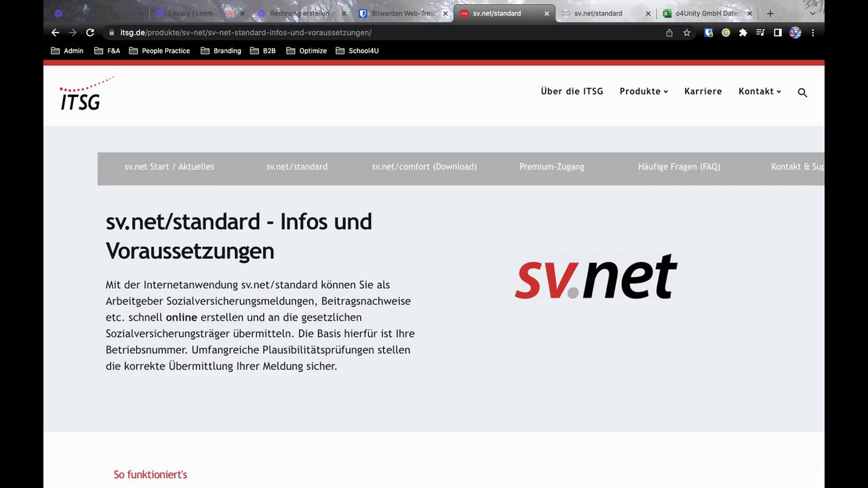Toggle the browser side panel

click(x=778, y=33)
